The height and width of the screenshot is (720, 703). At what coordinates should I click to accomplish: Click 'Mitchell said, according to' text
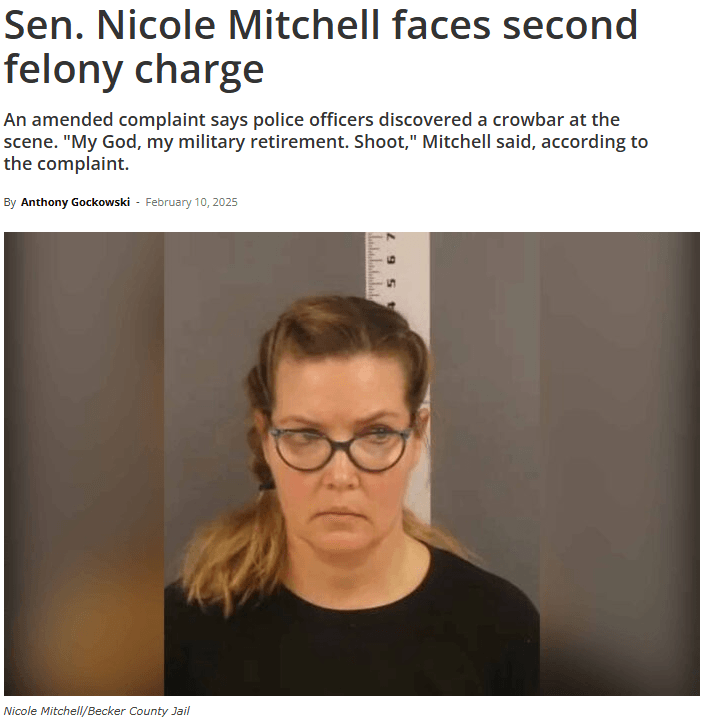tap(535, 142)
